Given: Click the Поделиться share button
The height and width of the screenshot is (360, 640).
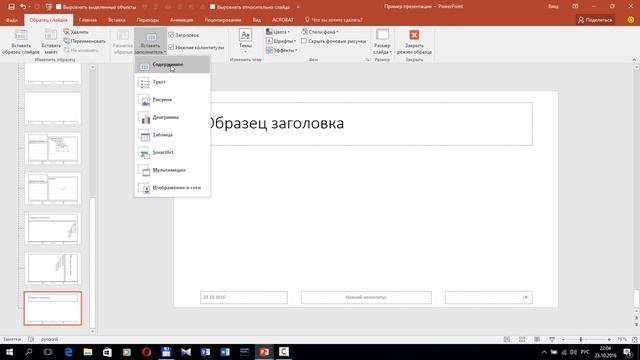Looking at the screenshot, I should click(595, 20).
